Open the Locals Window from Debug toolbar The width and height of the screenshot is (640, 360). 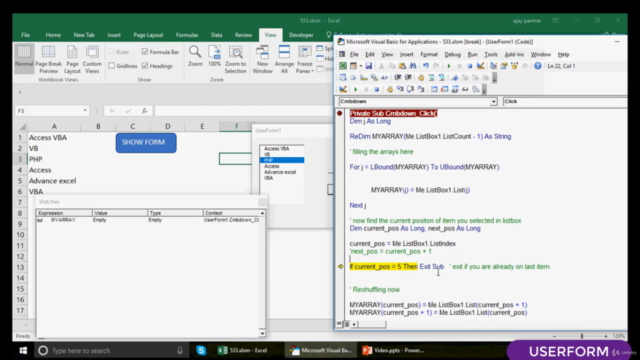[434, 89]
